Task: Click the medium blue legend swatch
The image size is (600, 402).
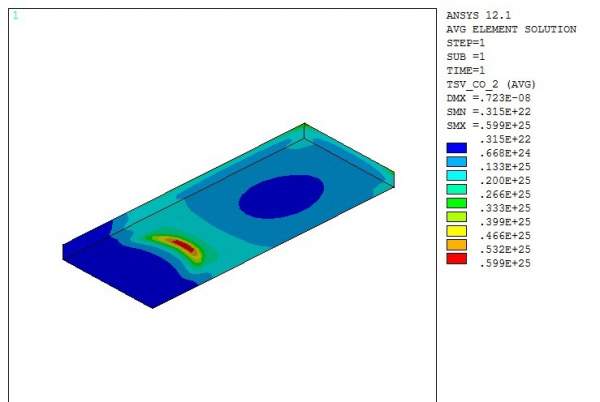Action: click(457, 162)
